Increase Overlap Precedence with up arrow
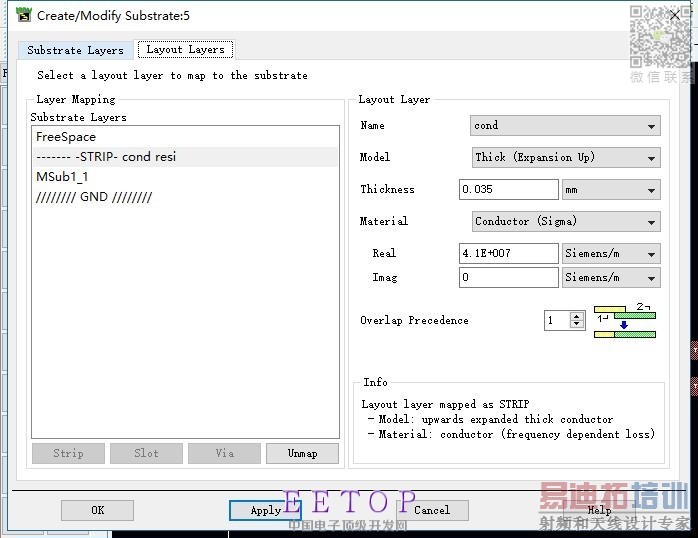This screenshot has height=538, width=698. click(x=577, y=316)
